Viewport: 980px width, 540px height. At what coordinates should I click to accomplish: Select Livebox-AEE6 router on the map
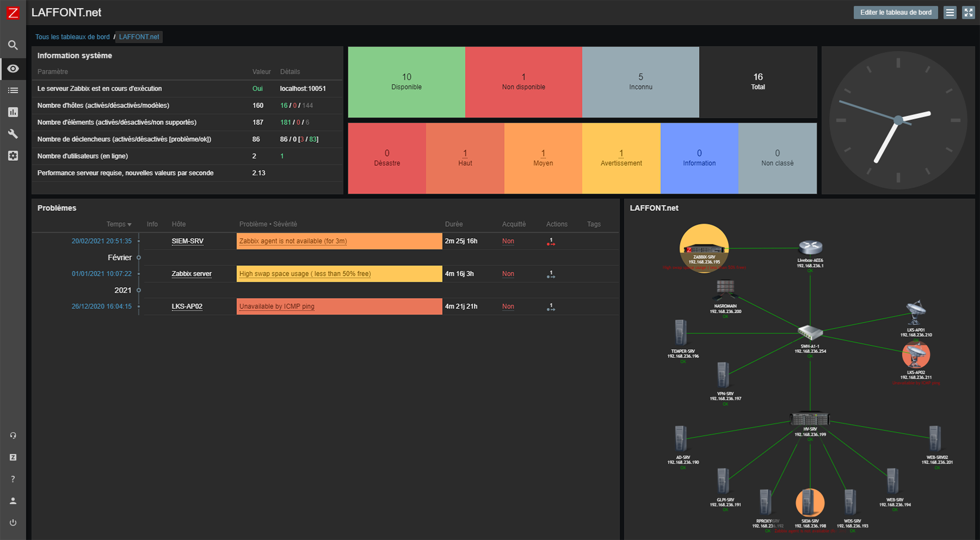click(810, 248)
